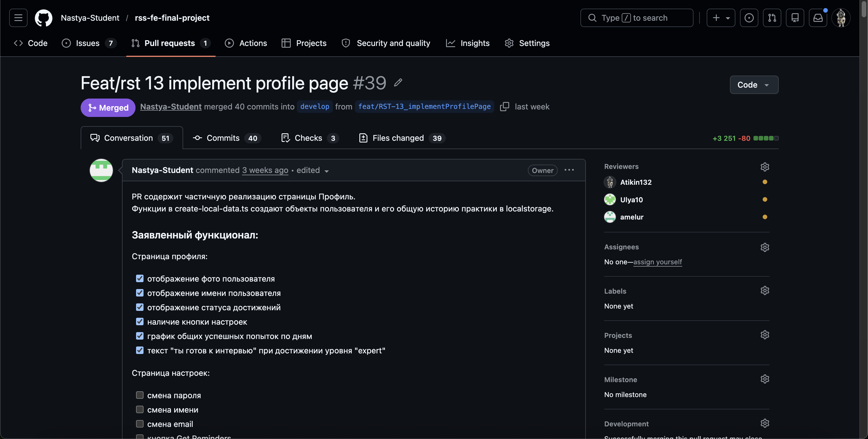Open the Reviewers settings gear

765,167
